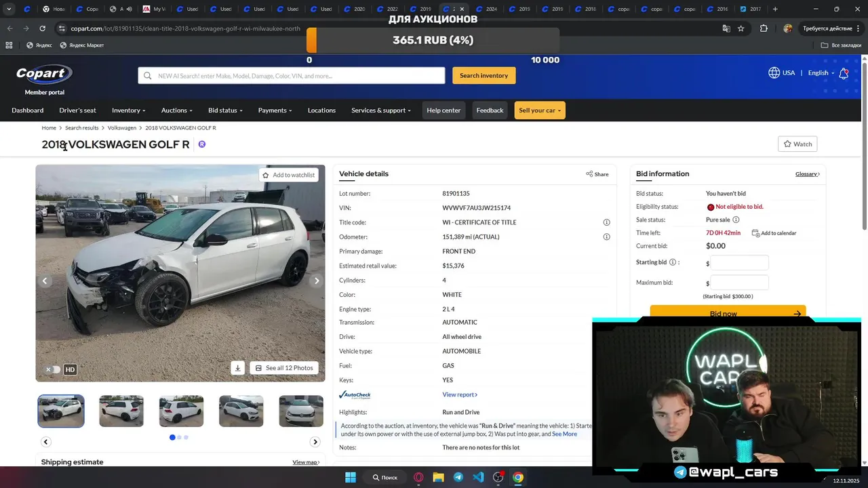Click Chrome icon in taskbar
Viewport: 868px width, 488px height.
[x=518, y=477]
